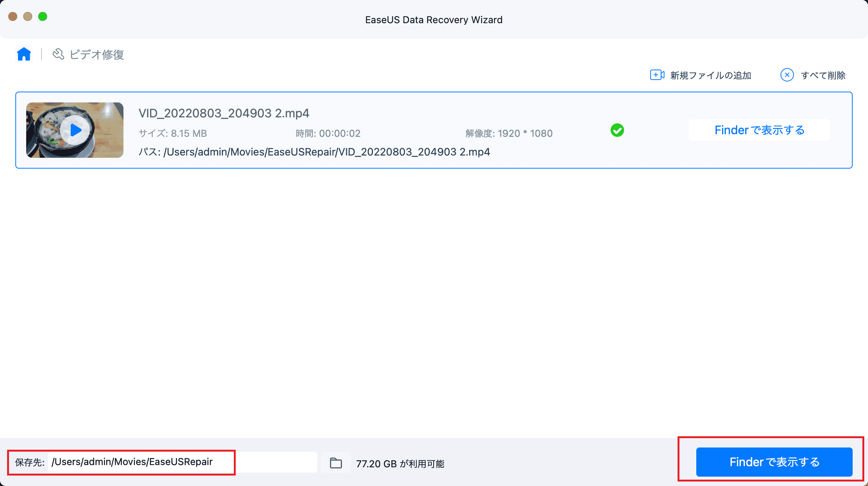
Task: Click the パス file path text in the row
Action: (x=314, y=152)
